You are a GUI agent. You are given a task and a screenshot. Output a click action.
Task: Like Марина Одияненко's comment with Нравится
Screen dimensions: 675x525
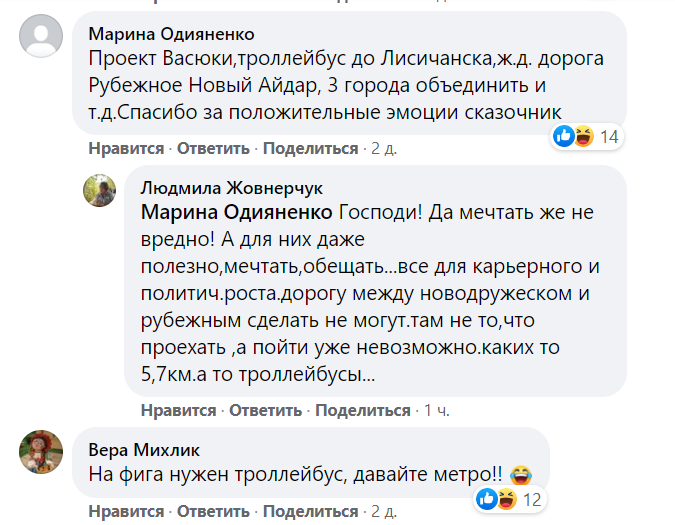[126, 148]
